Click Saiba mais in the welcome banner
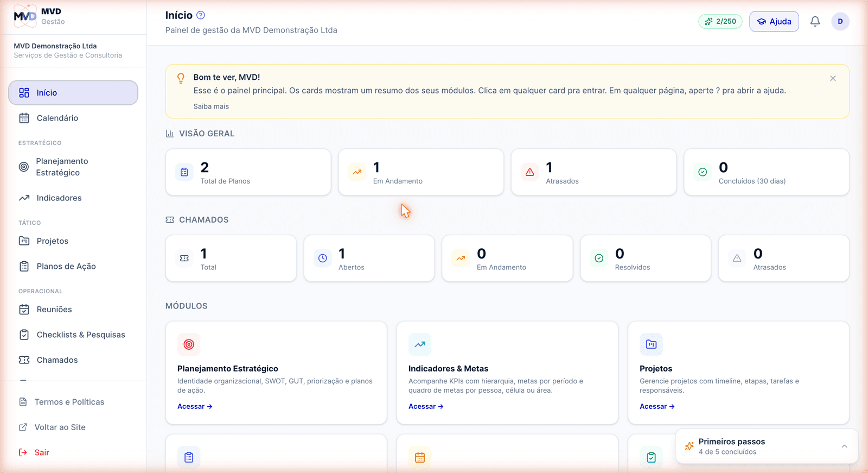Screen dimensions: 868x473 pyautogui.click(x=211, y=106)
